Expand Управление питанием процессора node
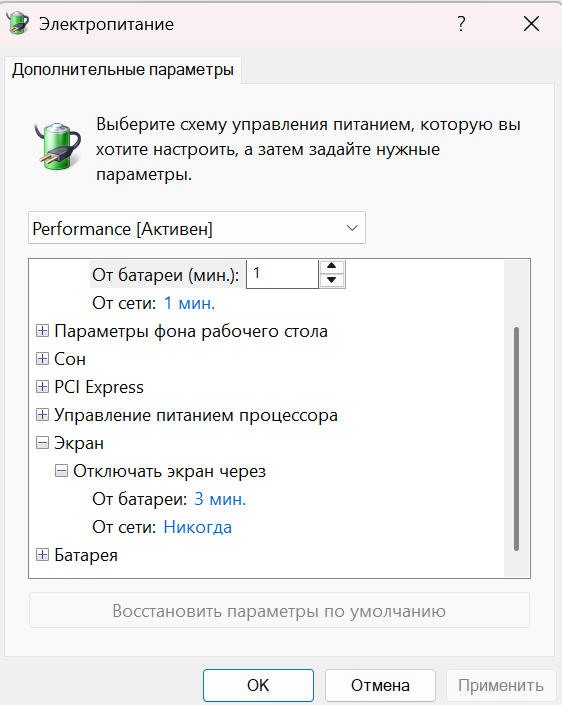562x705 pixels. 42,415
